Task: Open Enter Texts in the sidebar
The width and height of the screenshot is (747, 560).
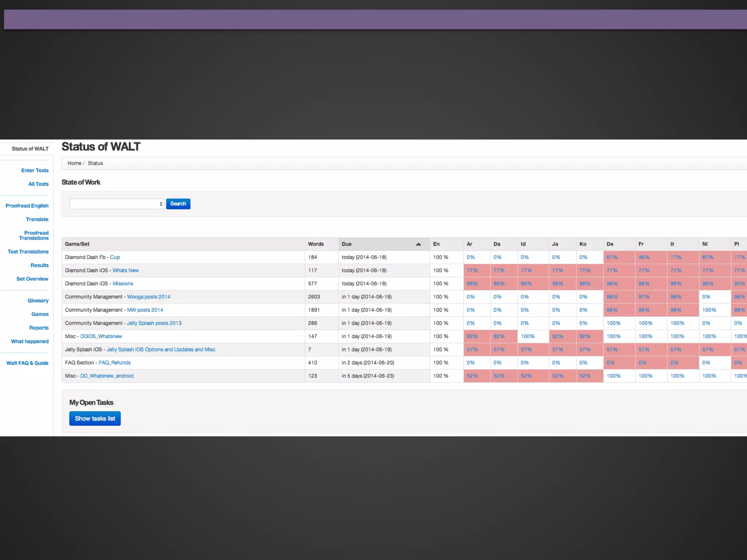Action: [x=35, y=170]
